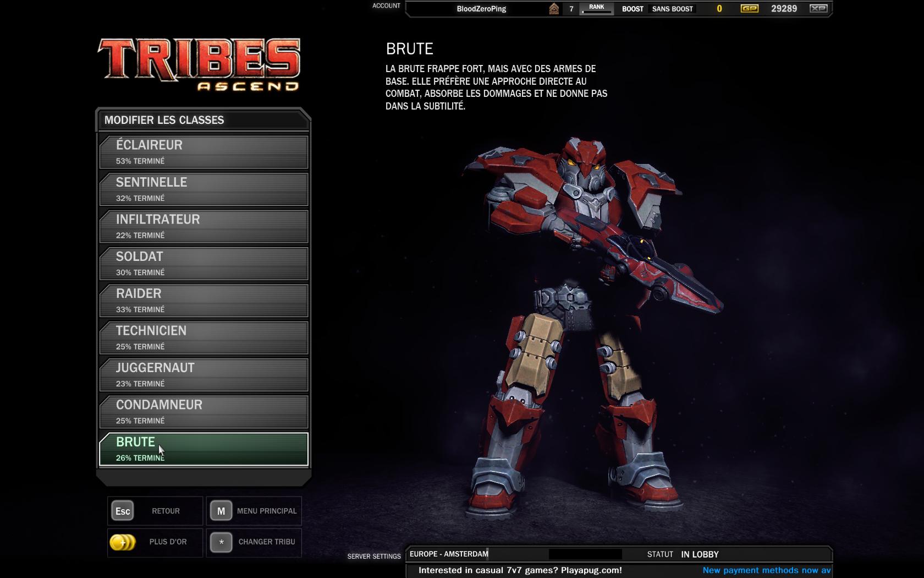
Task: Click the Retour button label
Action: tap(166, 511)
